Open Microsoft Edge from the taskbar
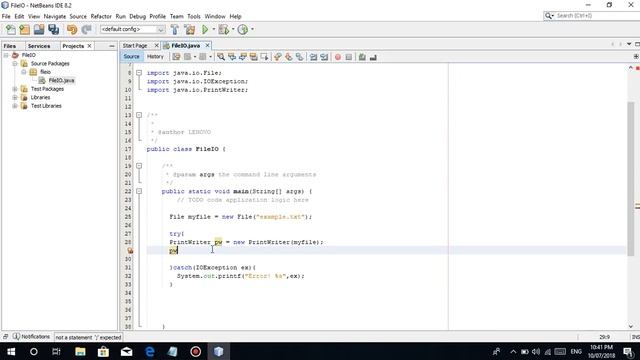 150,351
